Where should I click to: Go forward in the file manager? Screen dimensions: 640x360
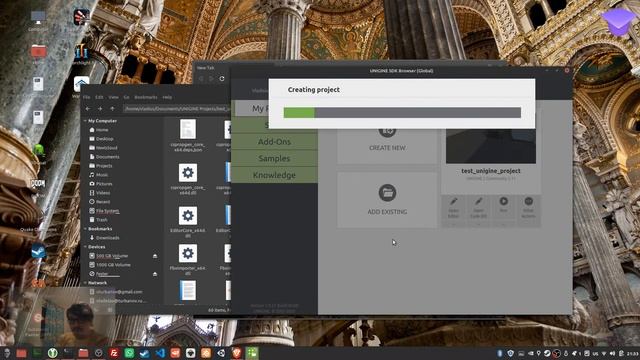pyautogui.click(x=100, y=109)
